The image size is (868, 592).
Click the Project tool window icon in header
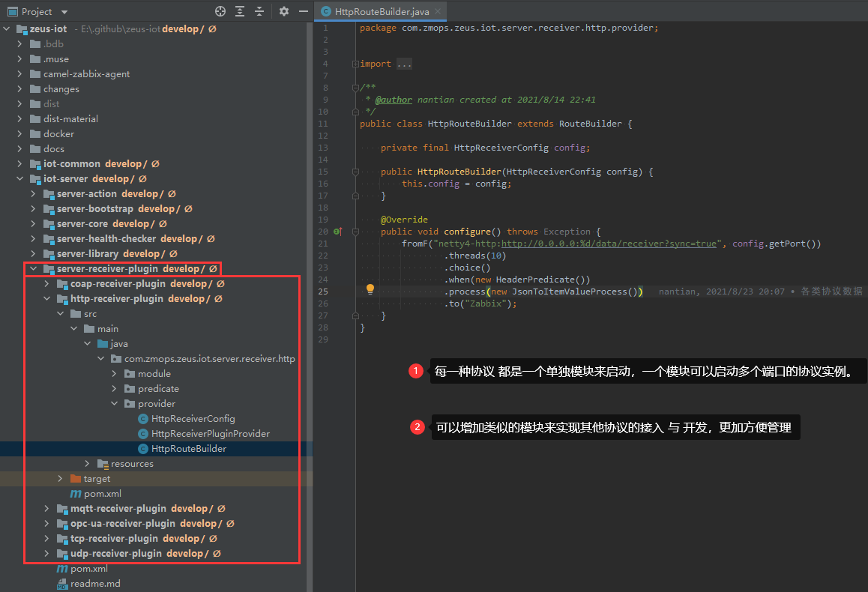12,12
